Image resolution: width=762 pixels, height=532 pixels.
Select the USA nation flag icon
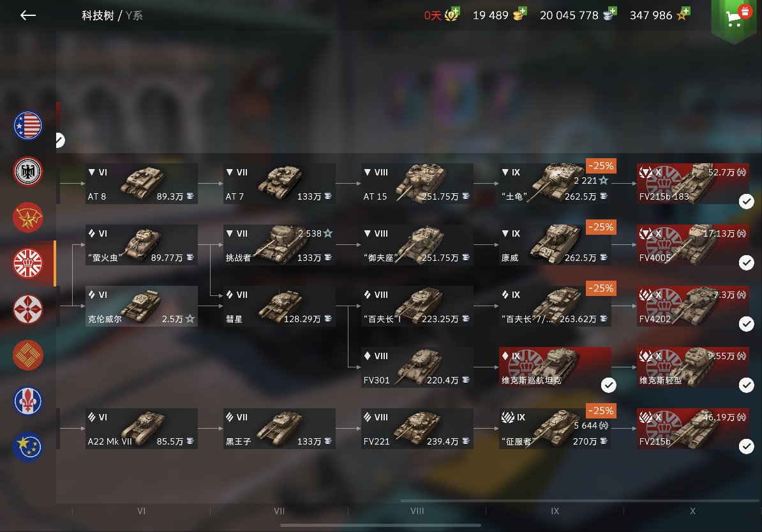(x=27, y=126)
